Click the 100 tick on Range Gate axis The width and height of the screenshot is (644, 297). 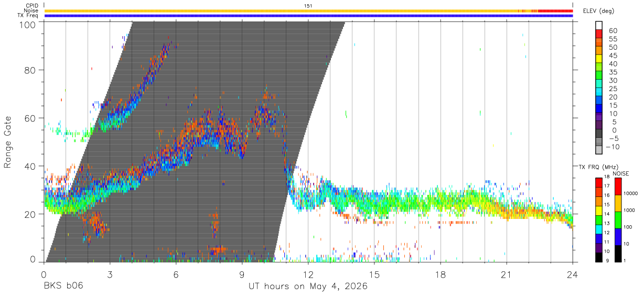(28, 24)
